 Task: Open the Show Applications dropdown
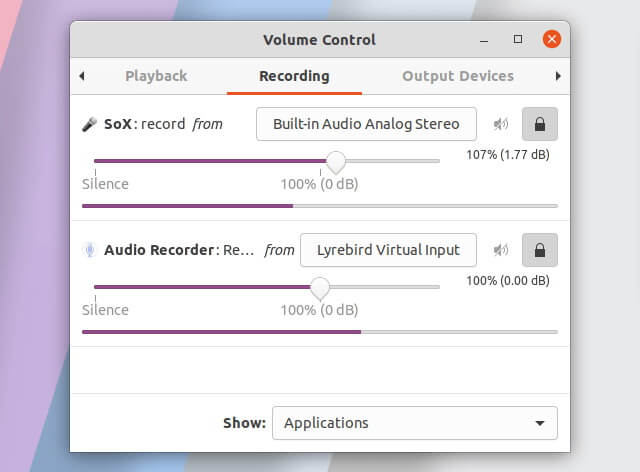coord(415,423)
